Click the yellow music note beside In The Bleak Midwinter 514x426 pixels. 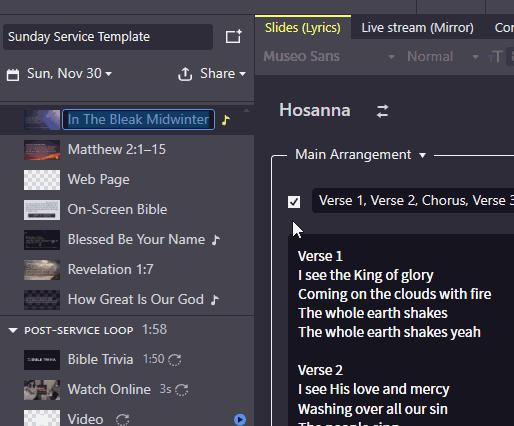(226, 120)
